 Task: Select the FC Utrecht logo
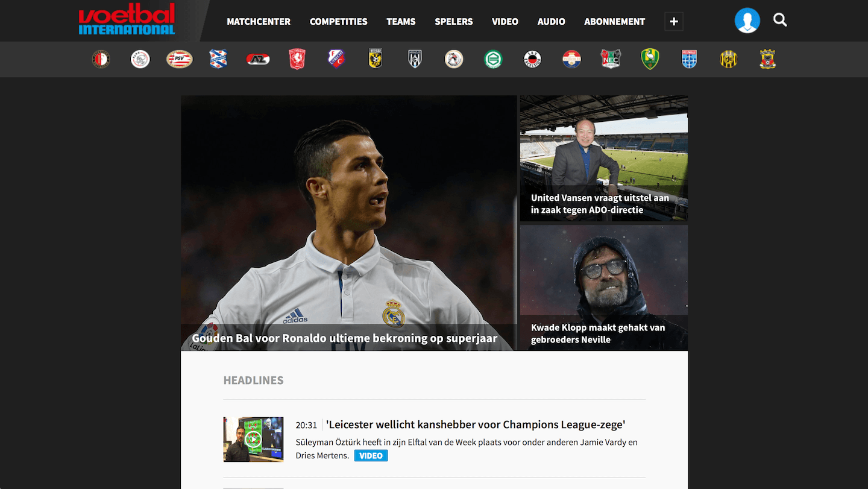[x=336, y=59]
